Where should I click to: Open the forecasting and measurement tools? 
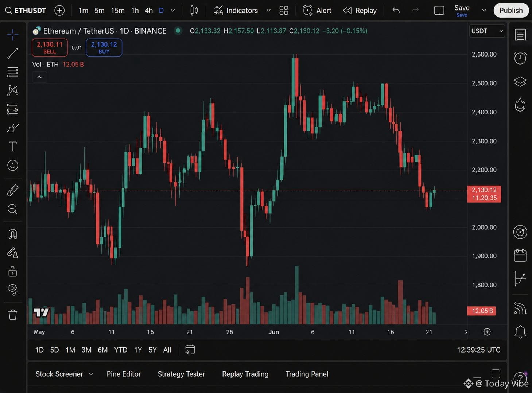[x=13, y=109]
